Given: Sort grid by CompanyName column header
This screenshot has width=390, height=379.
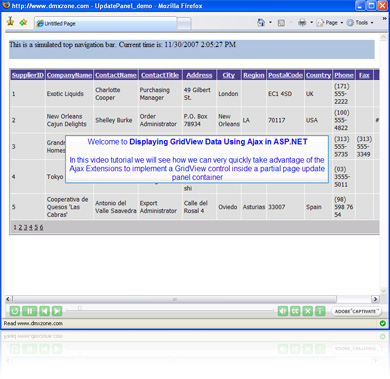Looking at the screenshot, I should click(x=69, y=75).
